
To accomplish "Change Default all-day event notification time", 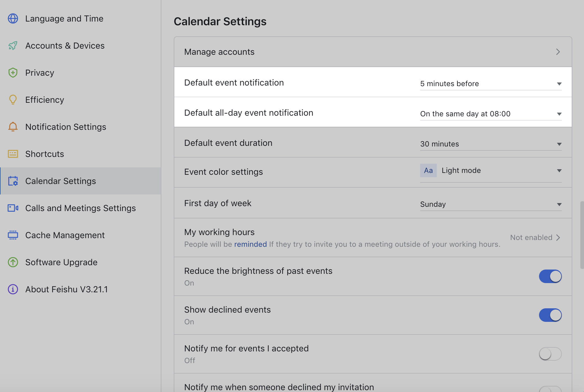I will [x=491, y=114].
